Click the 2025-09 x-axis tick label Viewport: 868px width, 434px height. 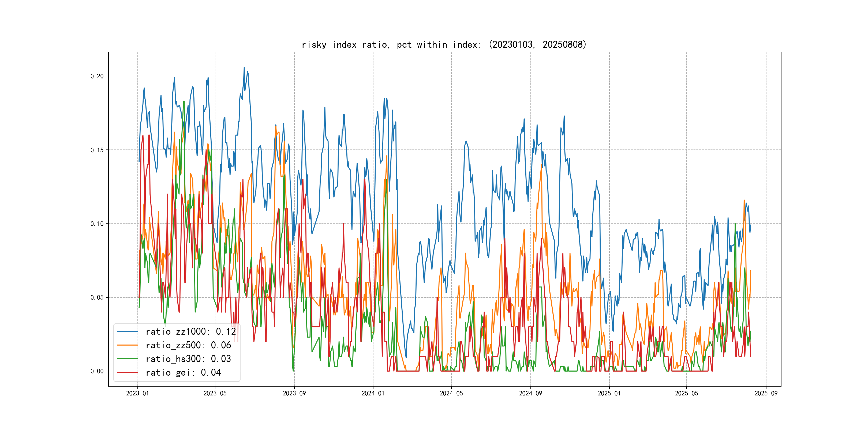pos(766,393)
